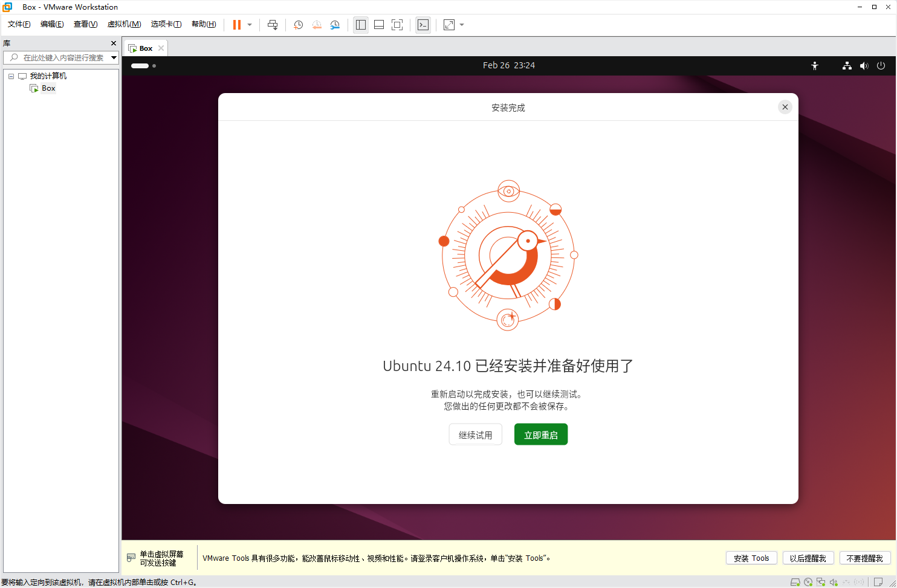This screenshot has height=588, width=897.
Task: Click the Ubuntu volume icon in top bar
Action: [864, 66]
